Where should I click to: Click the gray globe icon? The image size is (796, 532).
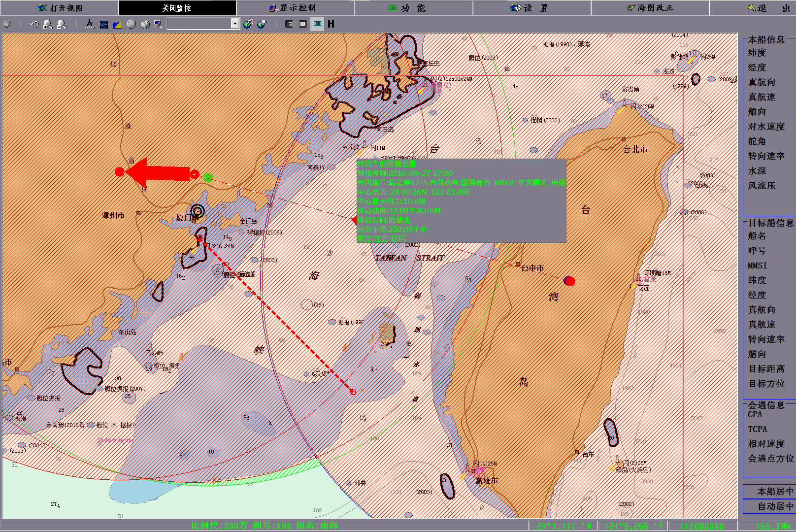coord(131,24)
